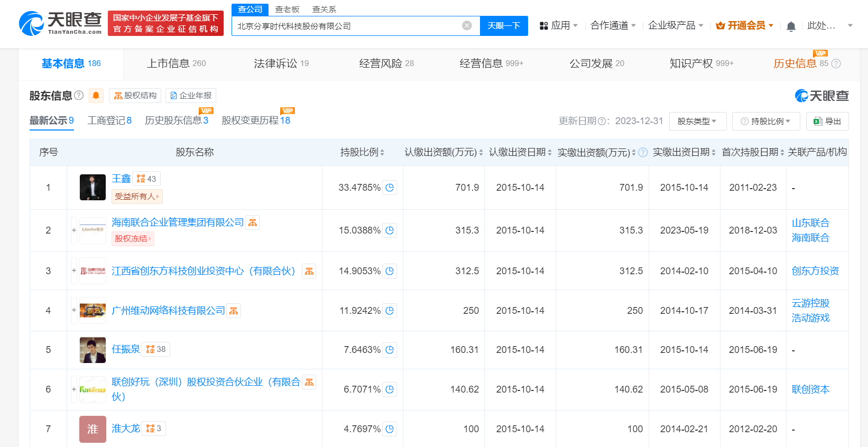Screen dimensions: 868x447
Task: Subscribe via orange bell next to 股东信息
Action: coord(96,96)
